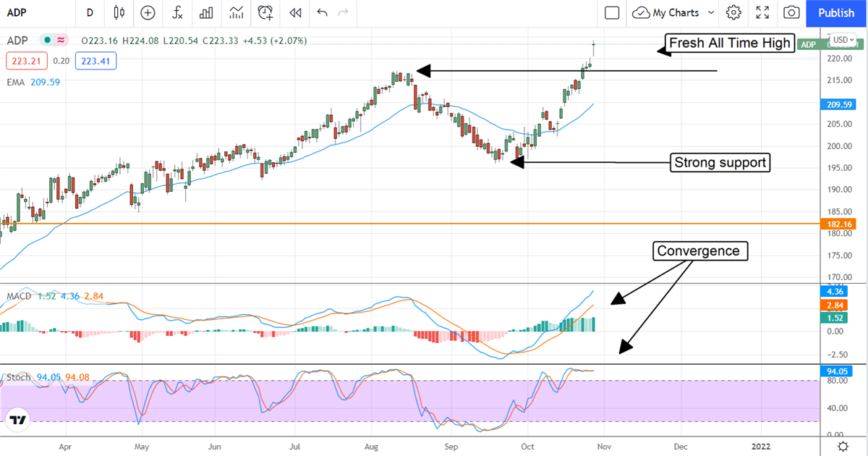Click the 94.05 Stoch value axis label
The height and width of the screenshot is (456, 868).
838,371
